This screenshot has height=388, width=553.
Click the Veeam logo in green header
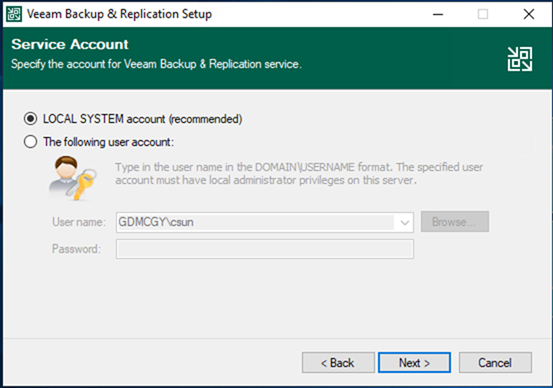(520, 59)
